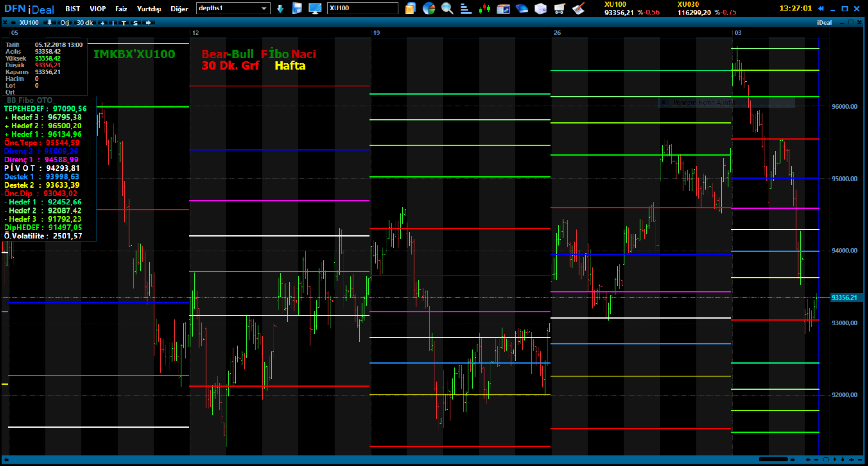
Task: Click the blue horizontal bars icon
Action: point(466,8)
